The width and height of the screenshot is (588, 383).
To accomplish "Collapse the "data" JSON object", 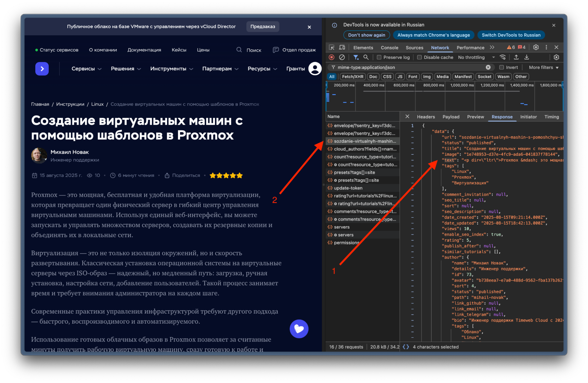I will [412, 131].
